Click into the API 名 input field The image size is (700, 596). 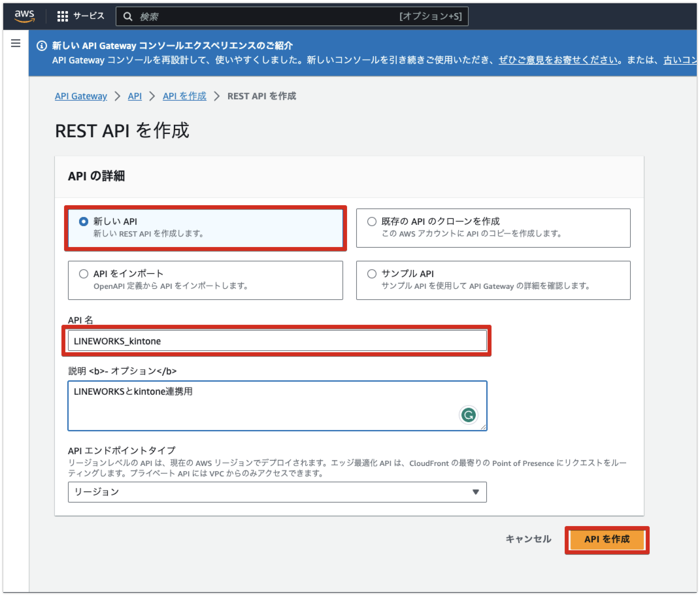tap(277, 340)
